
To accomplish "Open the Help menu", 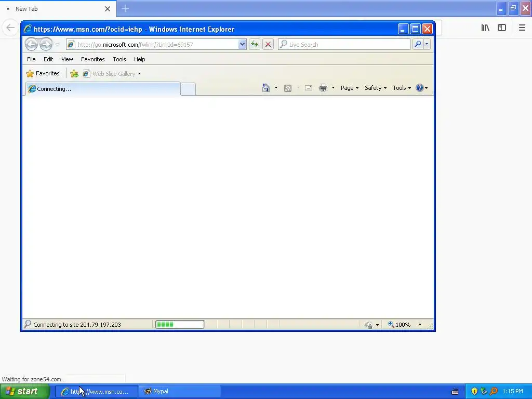I will tap(139, 59).
